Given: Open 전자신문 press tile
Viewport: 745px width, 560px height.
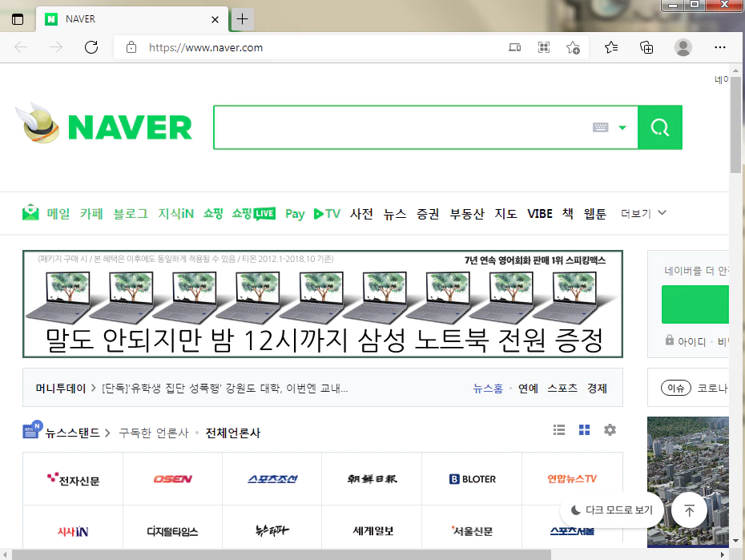Looking at the screenshot, I should [73, 479].
